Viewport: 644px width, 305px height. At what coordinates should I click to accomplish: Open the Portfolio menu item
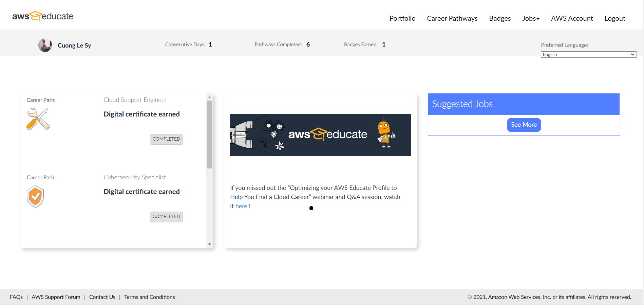402,18
